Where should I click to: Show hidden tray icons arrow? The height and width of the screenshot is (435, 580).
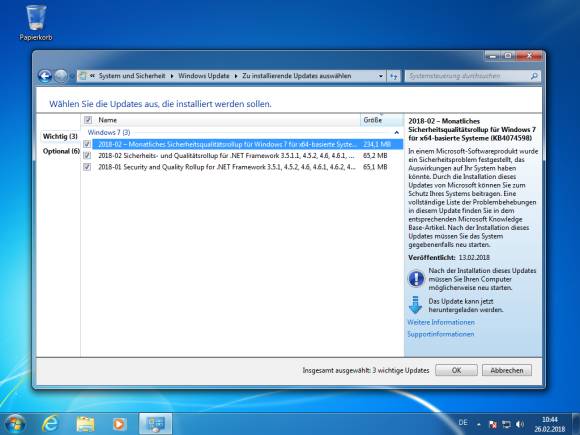click(x=479, y=424)
